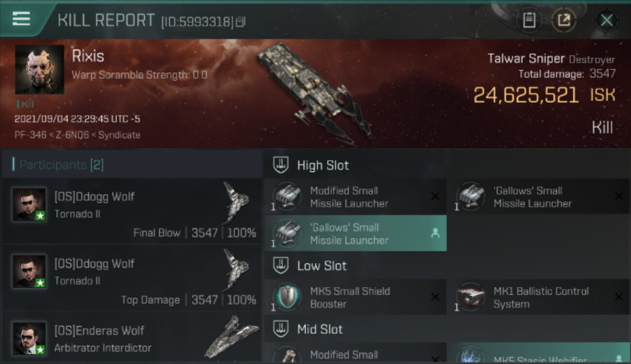Open the PF-346 system location link
The height and width of the screenshot is (364, 631).
pos(30,135)
